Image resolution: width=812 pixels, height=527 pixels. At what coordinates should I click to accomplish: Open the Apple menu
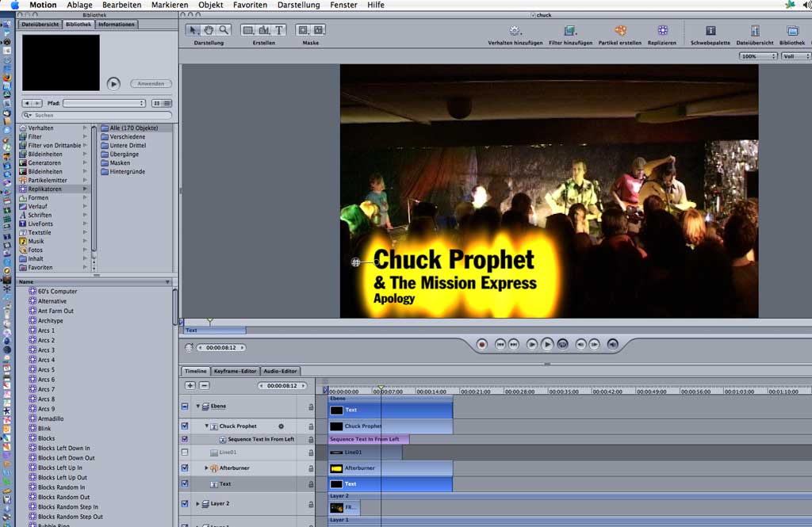point(14,5)
